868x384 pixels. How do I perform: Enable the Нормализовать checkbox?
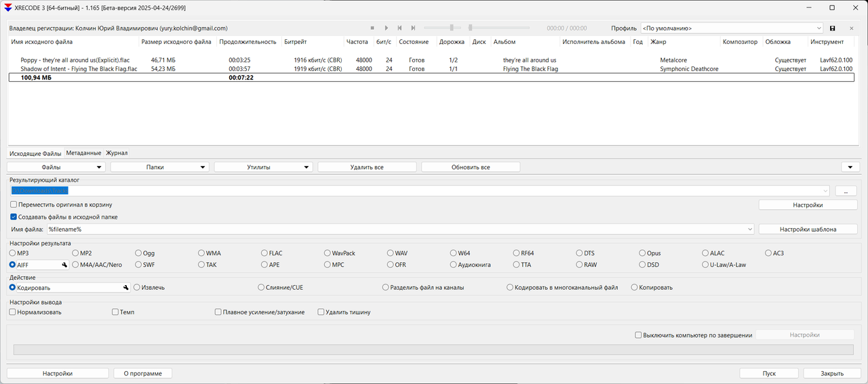[13, 312]
